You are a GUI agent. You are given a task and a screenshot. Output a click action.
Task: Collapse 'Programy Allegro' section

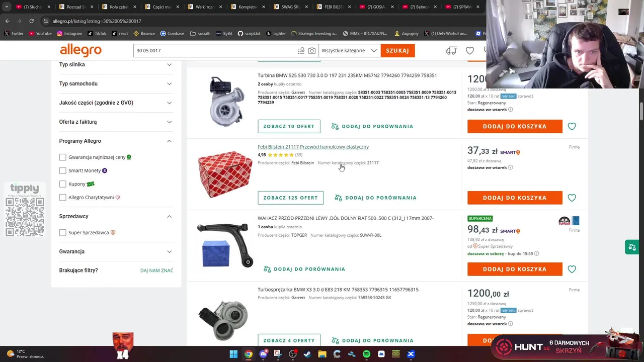116,141
